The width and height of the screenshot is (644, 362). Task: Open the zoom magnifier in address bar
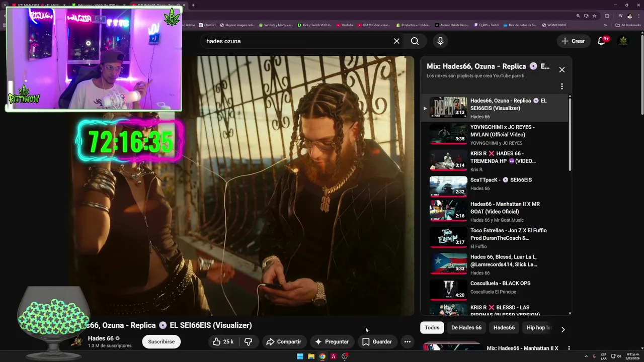(x=578, y=16)
